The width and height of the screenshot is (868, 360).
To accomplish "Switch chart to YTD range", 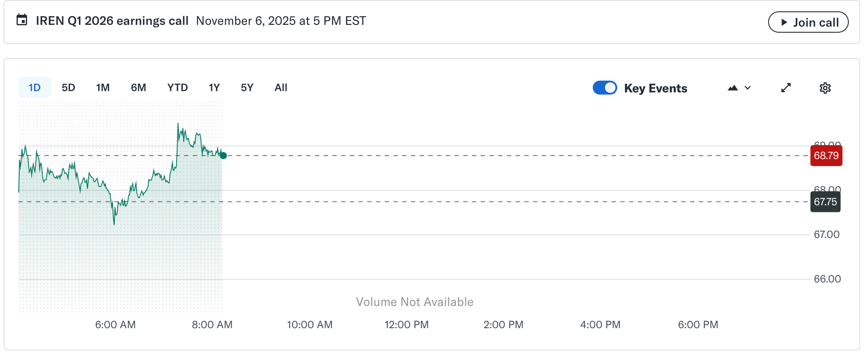I will pyautogui.click(x=178, y=88).
